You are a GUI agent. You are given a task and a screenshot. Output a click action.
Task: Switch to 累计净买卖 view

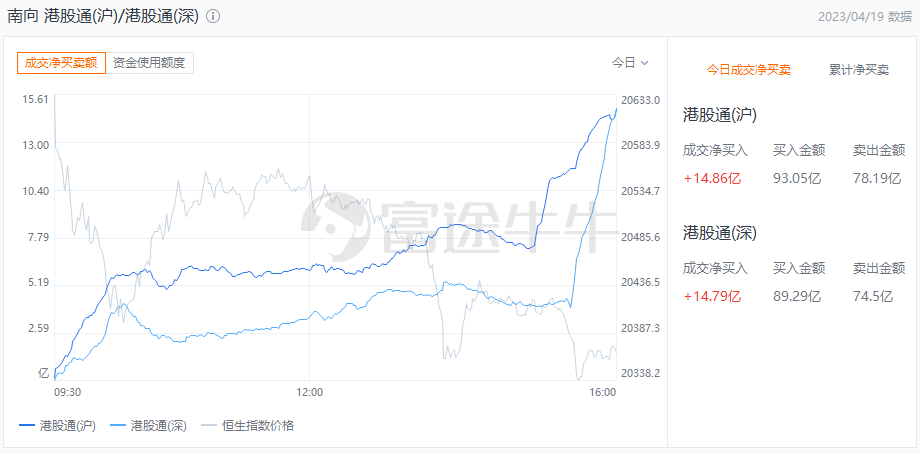click(858, 70)
